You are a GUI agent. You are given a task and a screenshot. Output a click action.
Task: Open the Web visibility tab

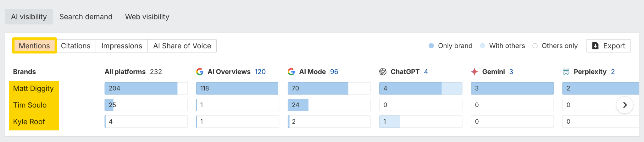147,17
